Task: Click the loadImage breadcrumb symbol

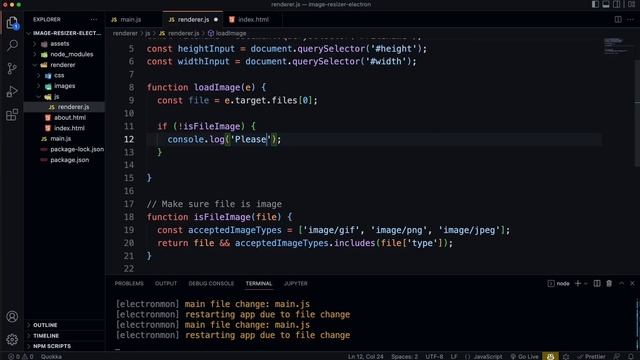Action: pyautogui.click(x=227, y=33)
